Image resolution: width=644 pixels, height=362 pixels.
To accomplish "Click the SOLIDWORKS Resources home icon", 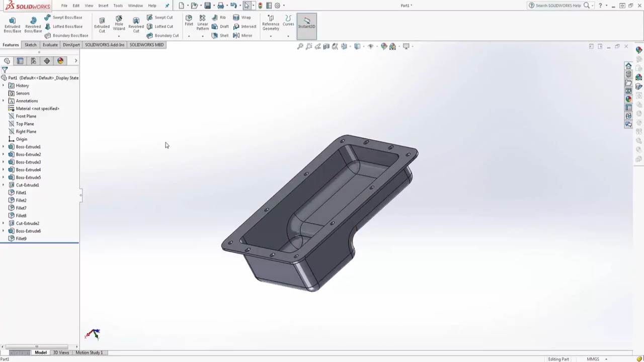I will coord(628,66).
